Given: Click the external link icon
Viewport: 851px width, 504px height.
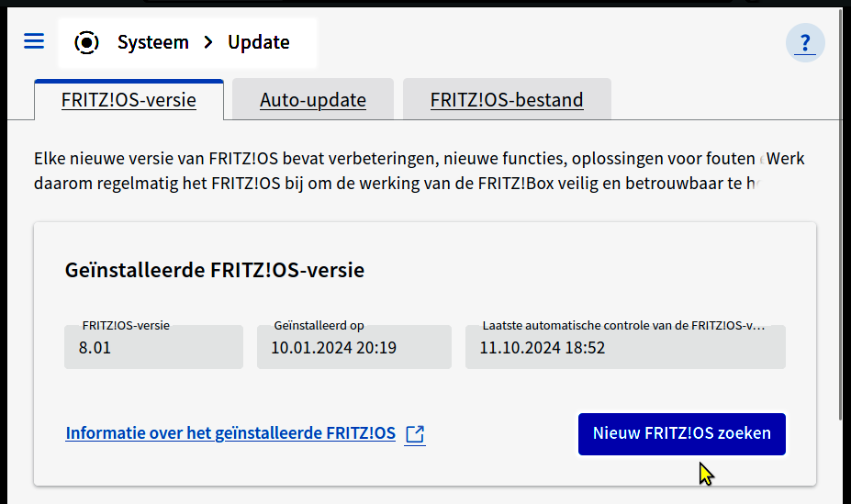Looking at the screenshot, I should (415, 434).
